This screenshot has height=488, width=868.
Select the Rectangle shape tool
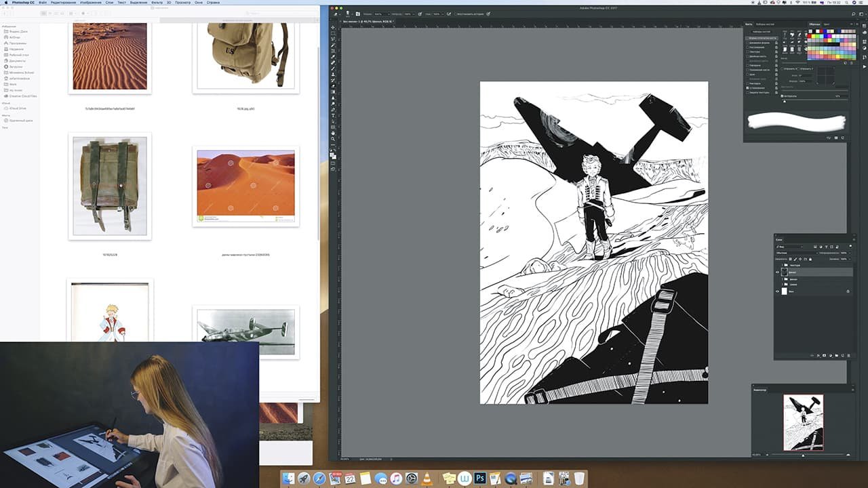pos(333,127)
